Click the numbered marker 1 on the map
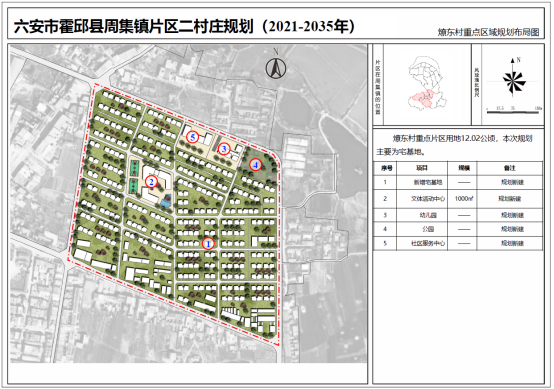Screen dimensions: 554x389 [208, 244]
